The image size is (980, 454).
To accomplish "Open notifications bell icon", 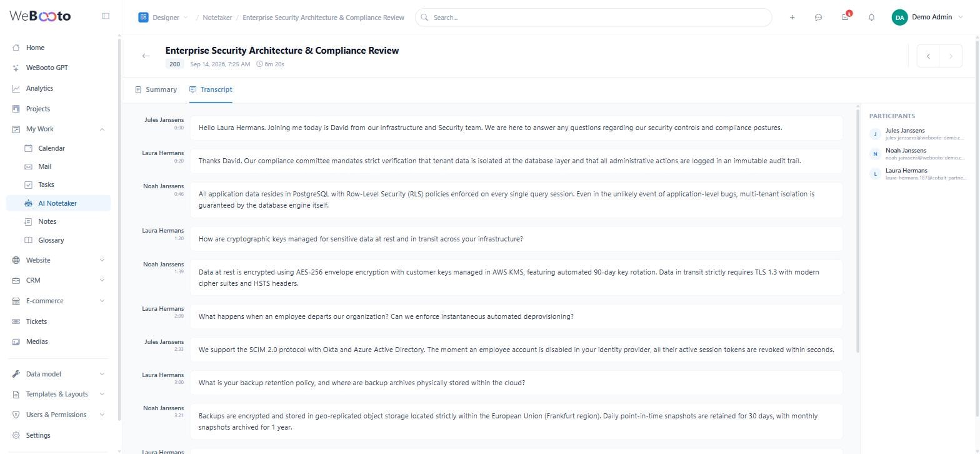I will coord(871,18).
